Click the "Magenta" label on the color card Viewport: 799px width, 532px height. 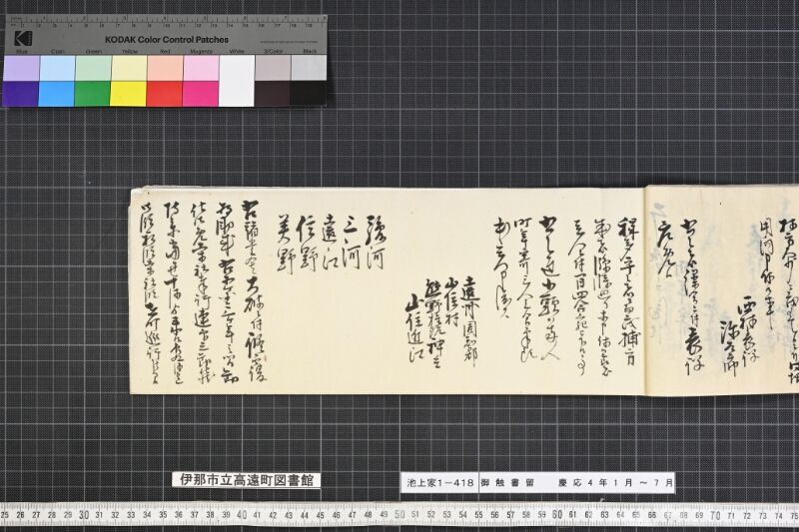tap(202, 52)
